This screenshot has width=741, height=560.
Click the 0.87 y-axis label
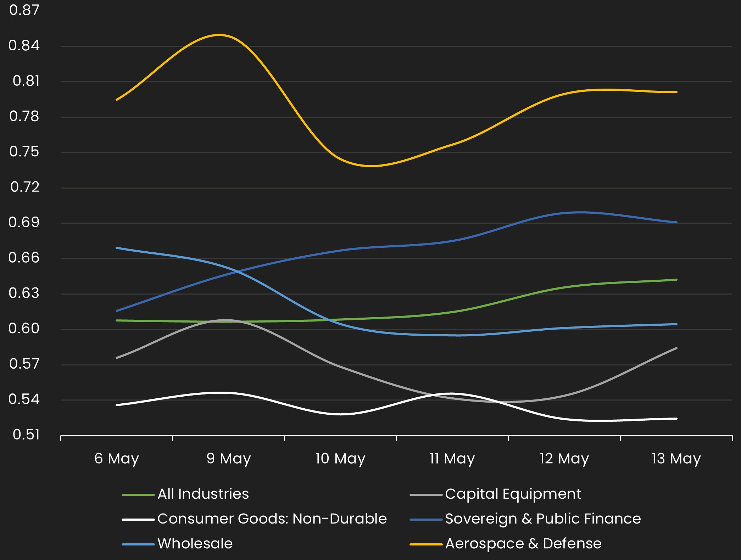[24, 10]
